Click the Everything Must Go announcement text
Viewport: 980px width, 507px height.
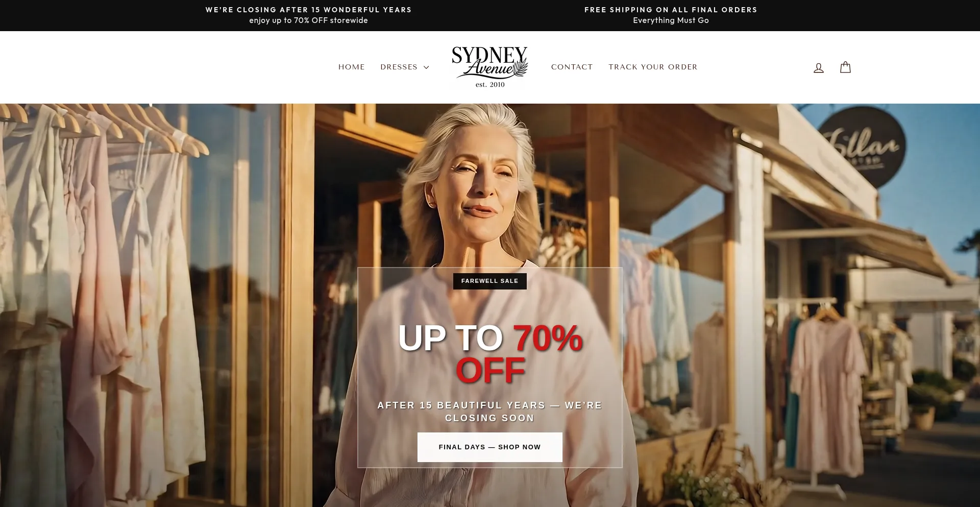(671, 20)
